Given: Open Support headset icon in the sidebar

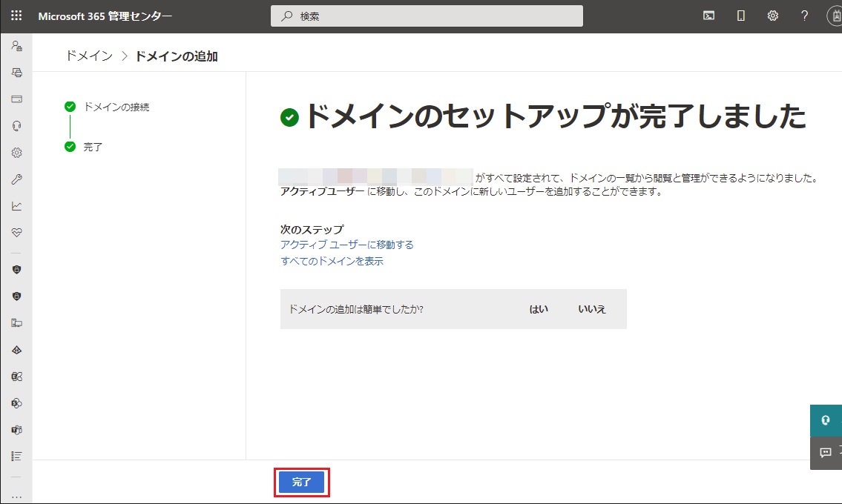Looking at the screenshot, I should click(x=16, y=126).
